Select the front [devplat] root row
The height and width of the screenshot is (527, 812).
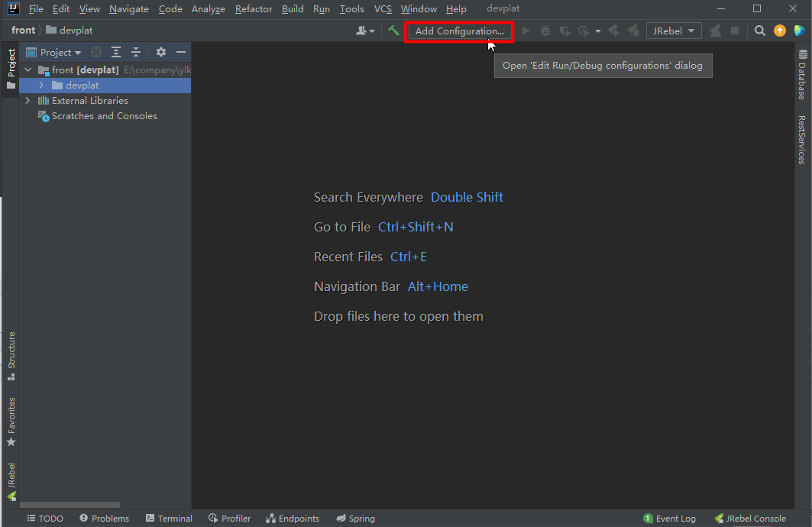tap(105, 70)
